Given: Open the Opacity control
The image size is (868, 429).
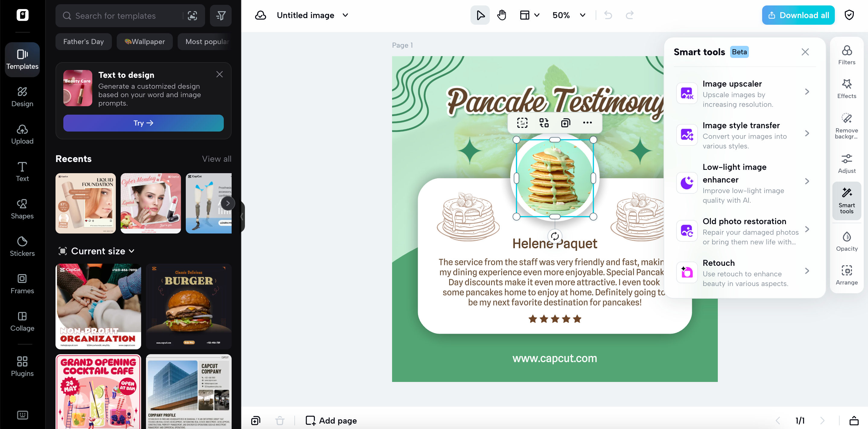Looking at the screenshot, I should [846, 241].
